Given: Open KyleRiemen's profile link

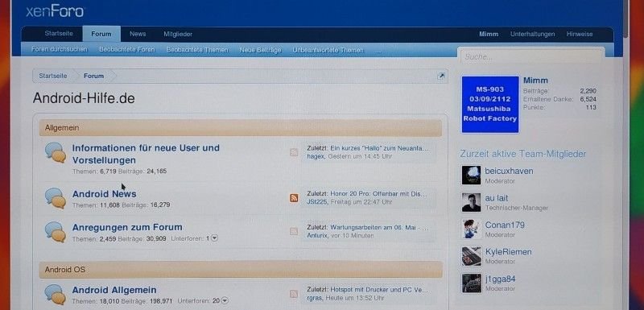Looking at the screenshot, I should click(508, 252).
